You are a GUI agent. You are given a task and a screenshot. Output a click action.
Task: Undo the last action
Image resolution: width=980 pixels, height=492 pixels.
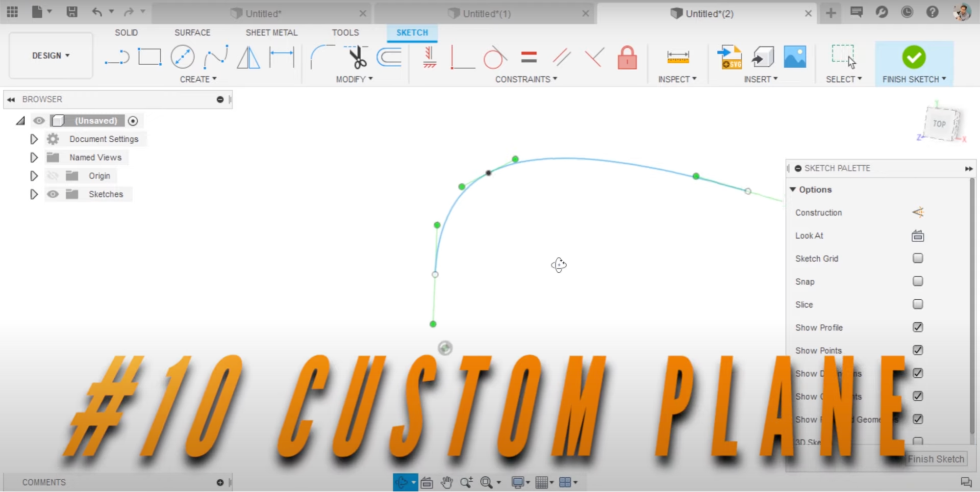point(97,12)
